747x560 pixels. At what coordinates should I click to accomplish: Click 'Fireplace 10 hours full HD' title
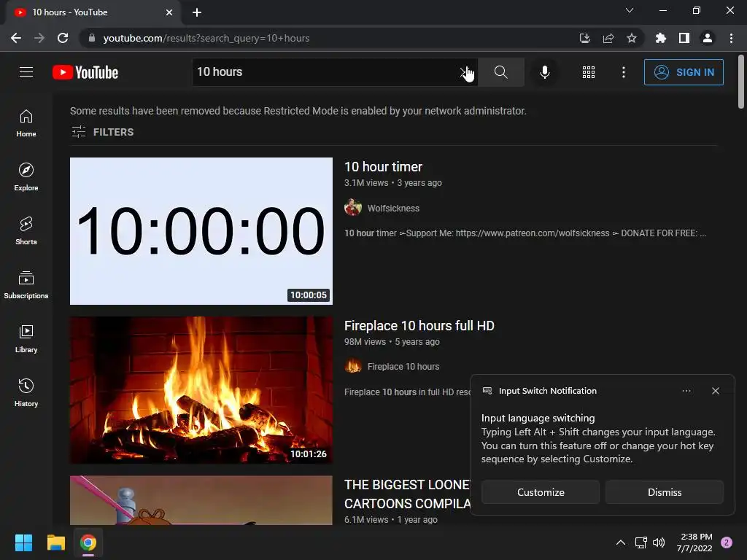(x=419, y=326)
